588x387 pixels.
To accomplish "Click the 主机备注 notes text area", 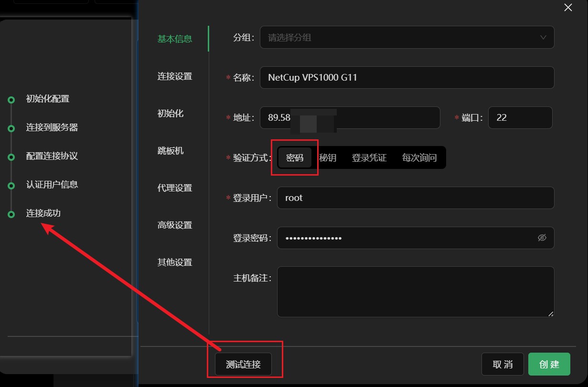I will click(x=415, y=291).
